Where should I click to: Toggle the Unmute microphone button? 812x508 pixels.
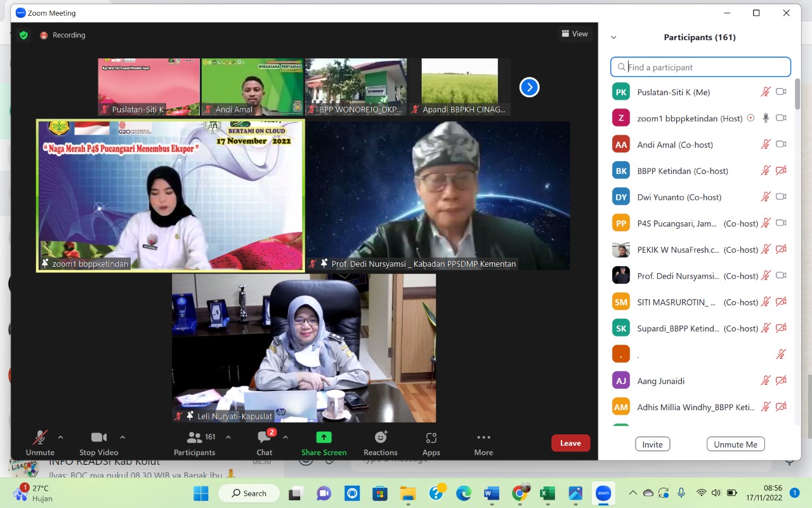[40, 443]
